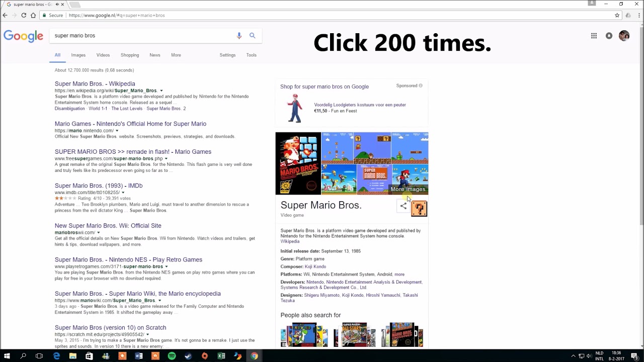Open the Voordelig Loodgieters kostuum shopping ad
Image resolution: width=644 pixels, height=362 pixels.
pyautogui.click(x=360, y=105)
